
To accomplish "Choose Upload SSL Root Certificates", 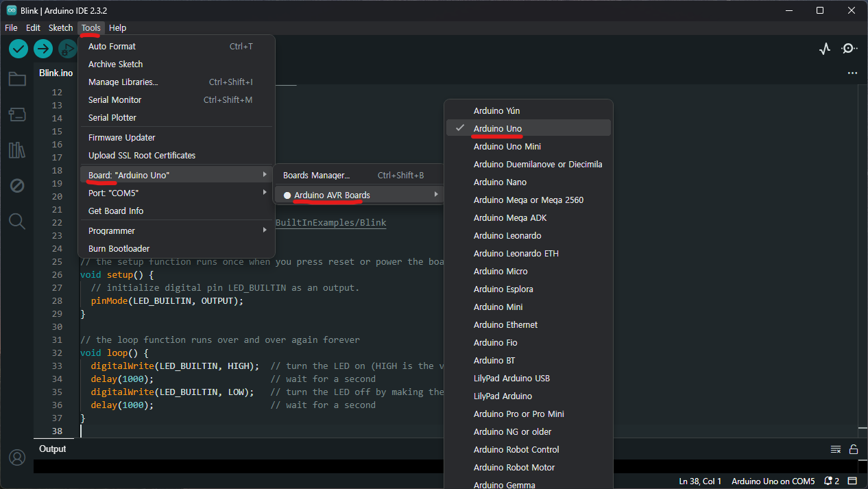I will point(177,155).
